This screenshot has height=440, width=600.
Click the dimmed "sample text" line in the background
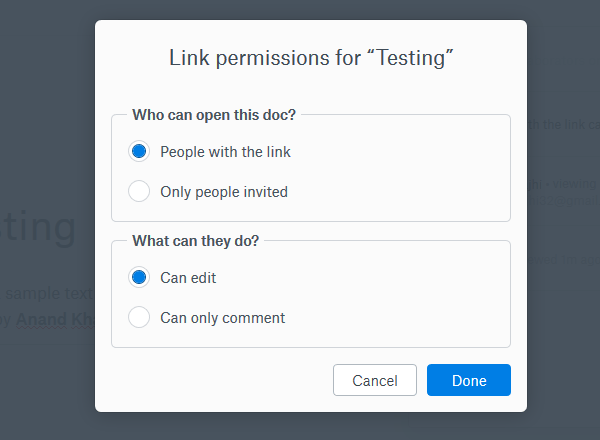point(48,294)
